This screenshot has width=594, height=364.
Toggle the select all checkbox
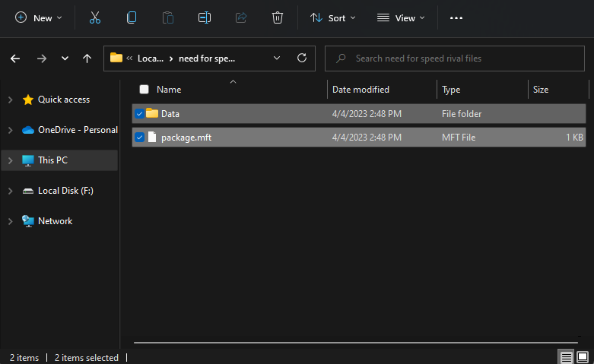click(x=144, y=90)
